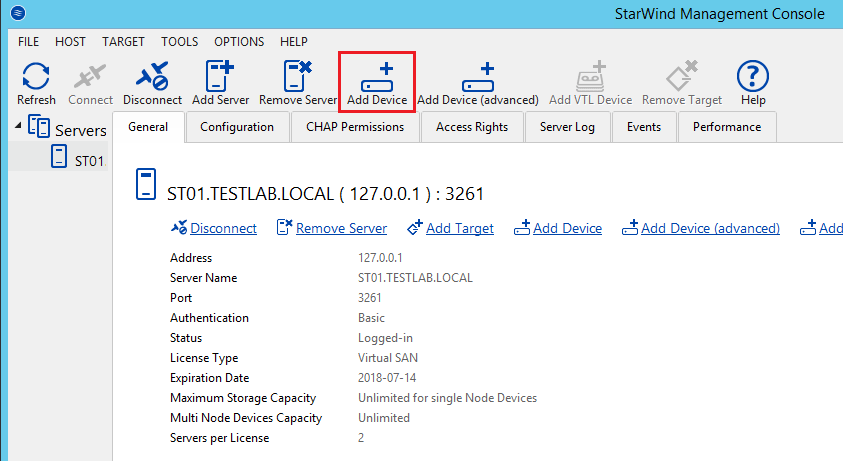Click the Address value 127.0.0.1
This screenshot has width=843, height=461.
tap(380, 258)
